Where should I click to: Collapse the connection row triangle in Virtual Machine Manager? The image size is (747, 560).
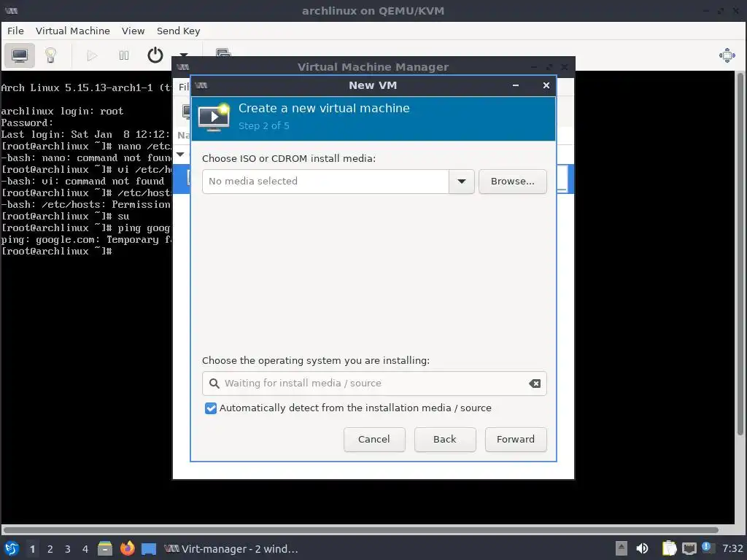pos(180,155)
